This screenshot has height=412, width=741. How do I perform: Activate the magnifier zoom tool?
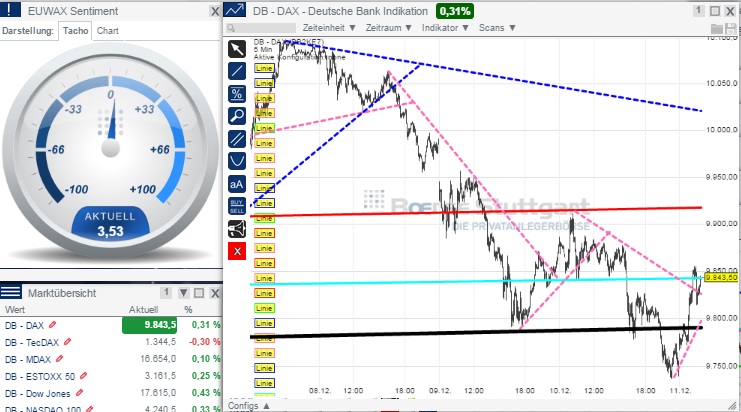237,116
